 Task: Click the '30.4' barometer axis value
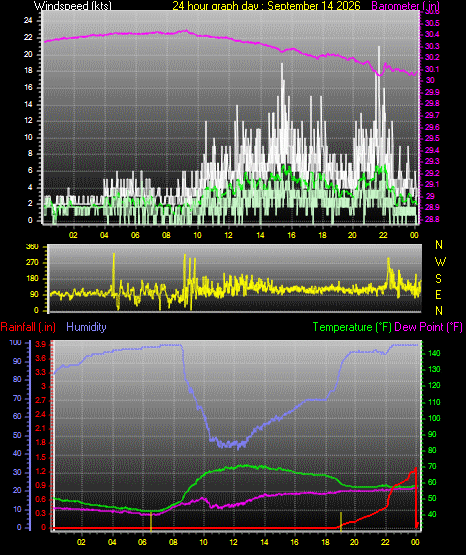(432, 34)
